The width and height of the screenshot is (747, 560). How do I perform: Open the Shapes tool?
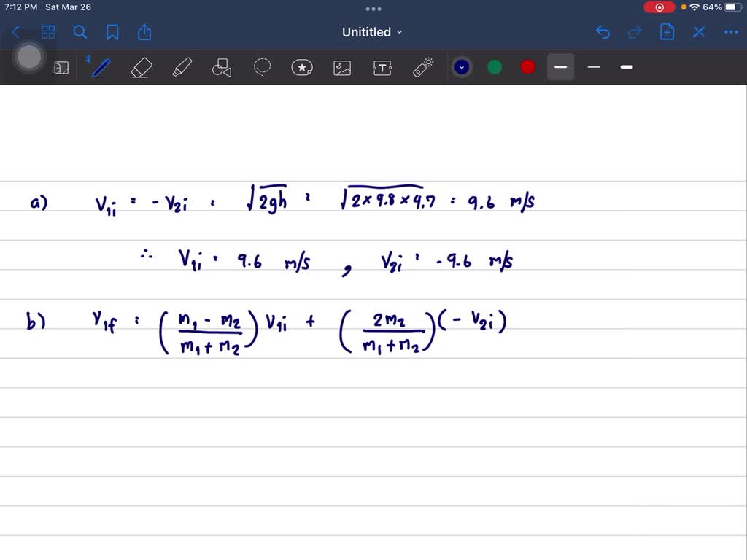click(x=222, y=67)
